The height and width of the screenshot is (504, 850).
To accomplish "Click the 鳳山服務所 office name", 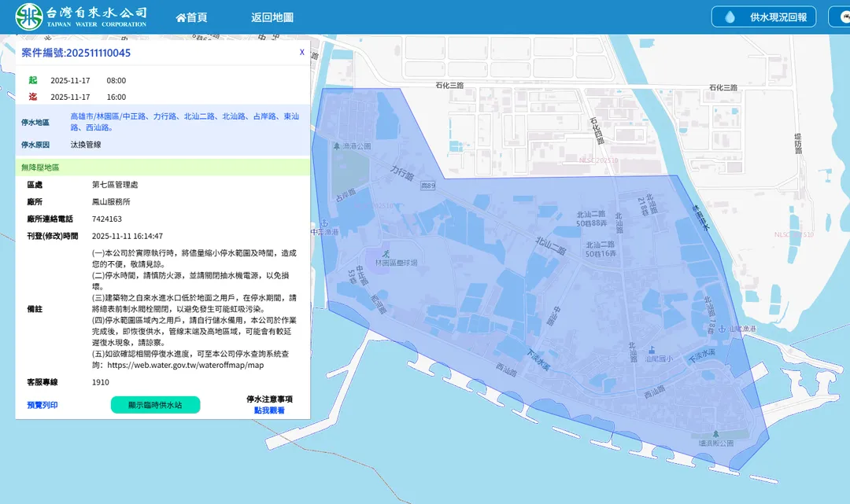I will click(111, 202).
